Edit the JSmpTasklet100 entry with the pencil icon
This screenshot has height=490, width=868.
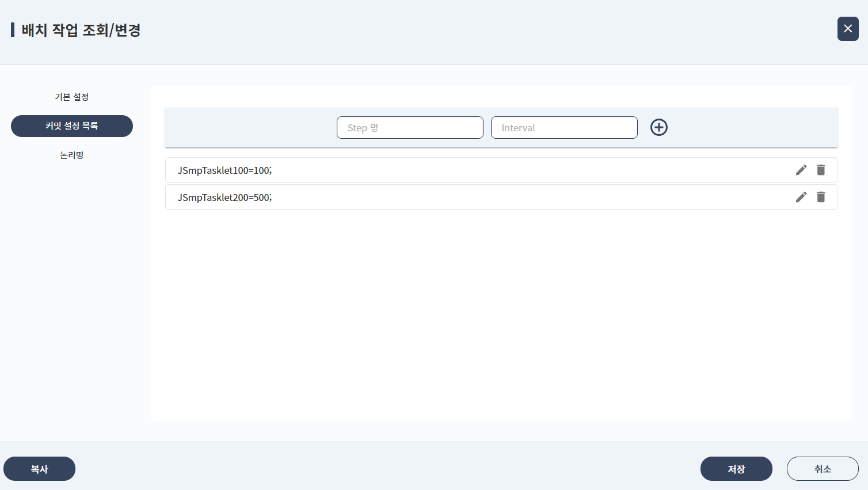(801, 170)
